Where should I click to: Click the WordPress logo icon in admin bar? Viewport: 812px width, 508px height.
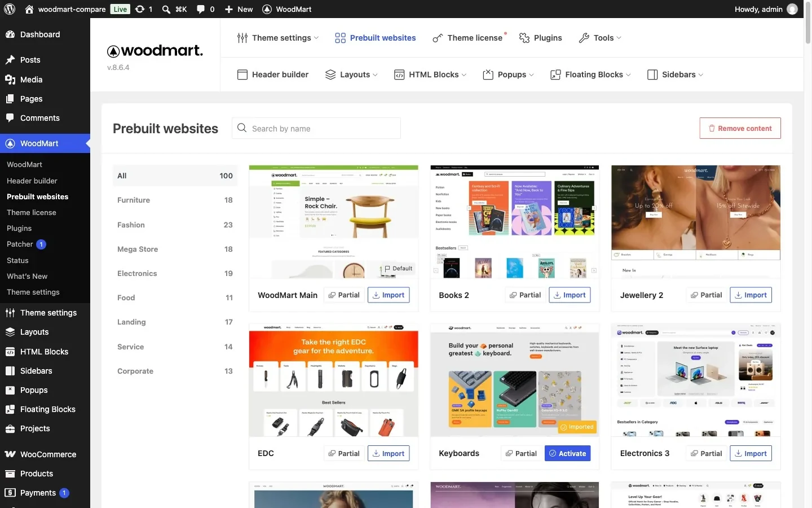tap(10, 9)
